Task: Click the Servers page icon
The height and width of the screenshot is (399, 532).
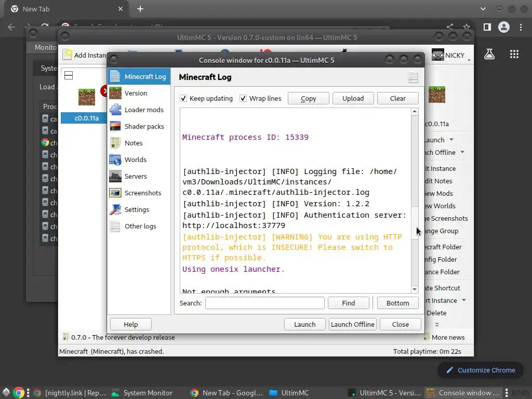Action: (115, 176)
